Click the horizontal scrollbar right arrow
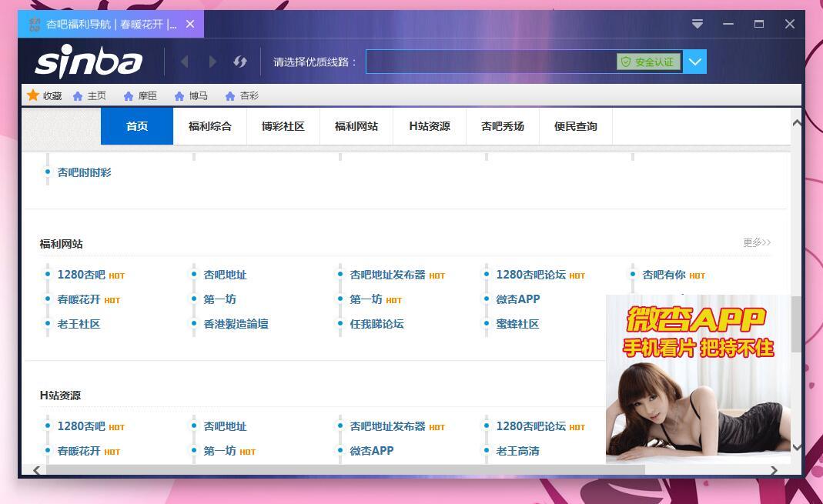Screen dimensions: 823x504 [x=774, y=470]
